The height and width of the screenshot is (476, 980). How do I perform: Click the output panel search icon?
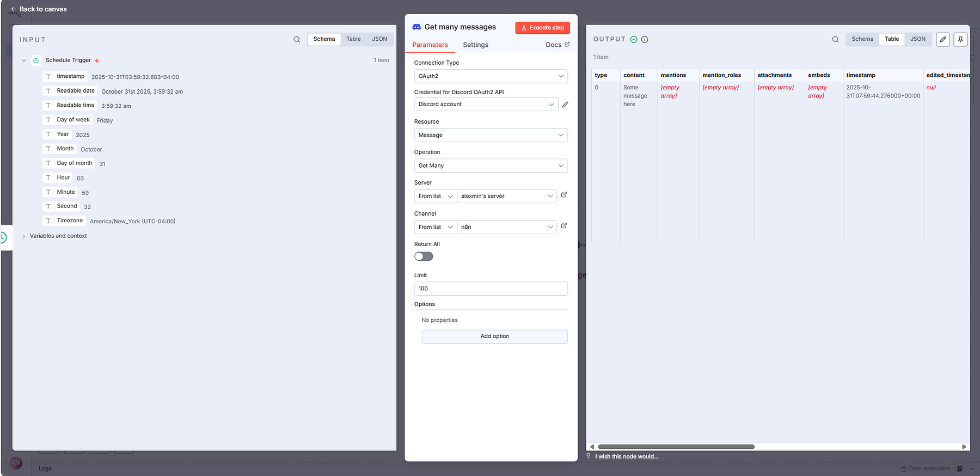tap(835, 39)
